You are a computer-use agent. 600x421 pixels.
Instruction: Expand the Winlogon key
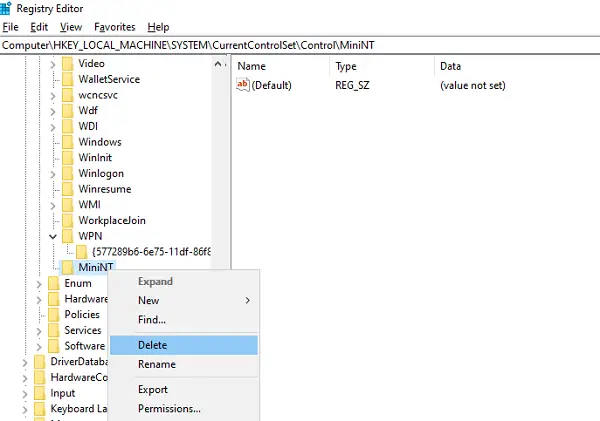coord(53,174)
